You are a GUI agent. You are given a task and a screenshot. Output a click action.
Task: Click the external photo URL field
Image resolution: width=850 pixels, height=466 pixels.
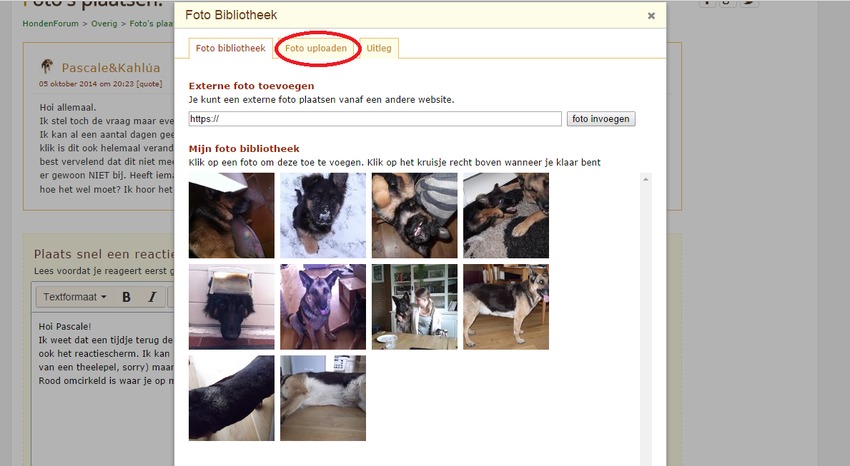[x=375, y=119]
